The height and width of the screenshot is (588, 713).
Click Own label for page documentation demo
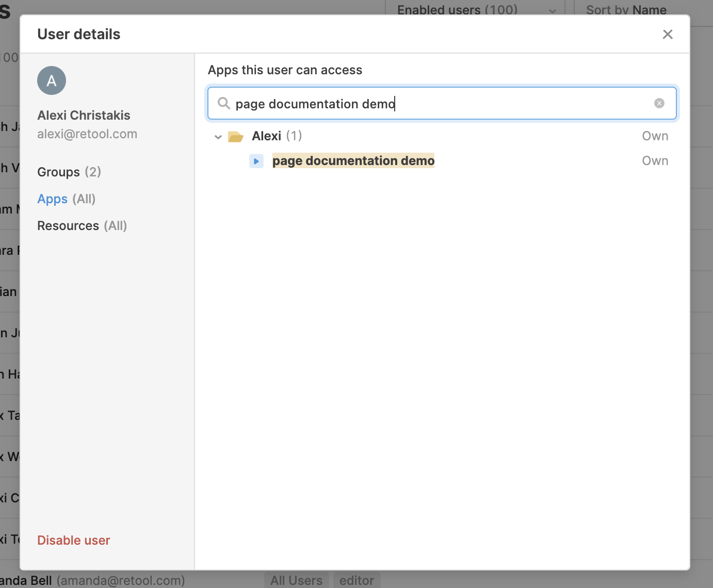655,161
